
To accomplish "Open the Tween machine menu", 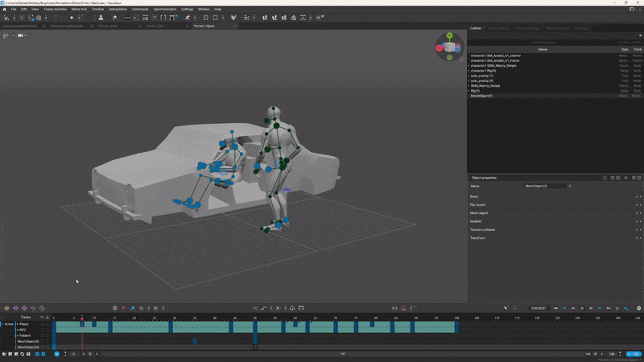I will pos(55,9).
